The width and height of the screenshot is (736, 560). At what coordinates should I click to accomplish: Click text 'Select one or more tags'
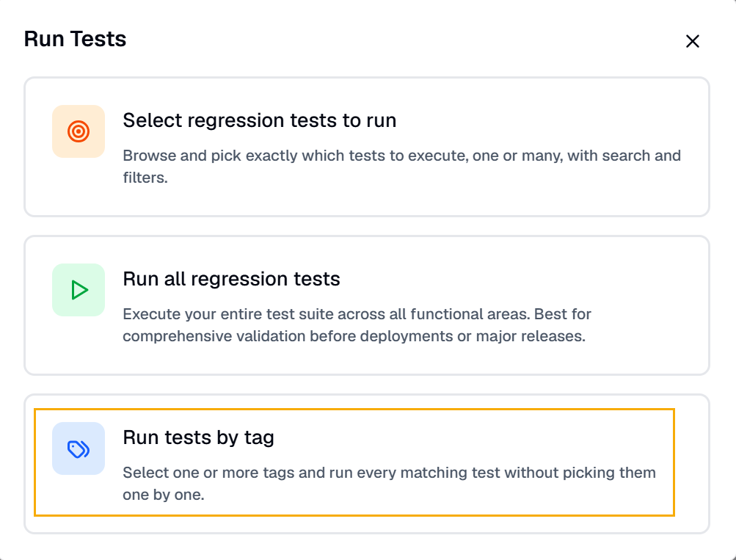208,473
